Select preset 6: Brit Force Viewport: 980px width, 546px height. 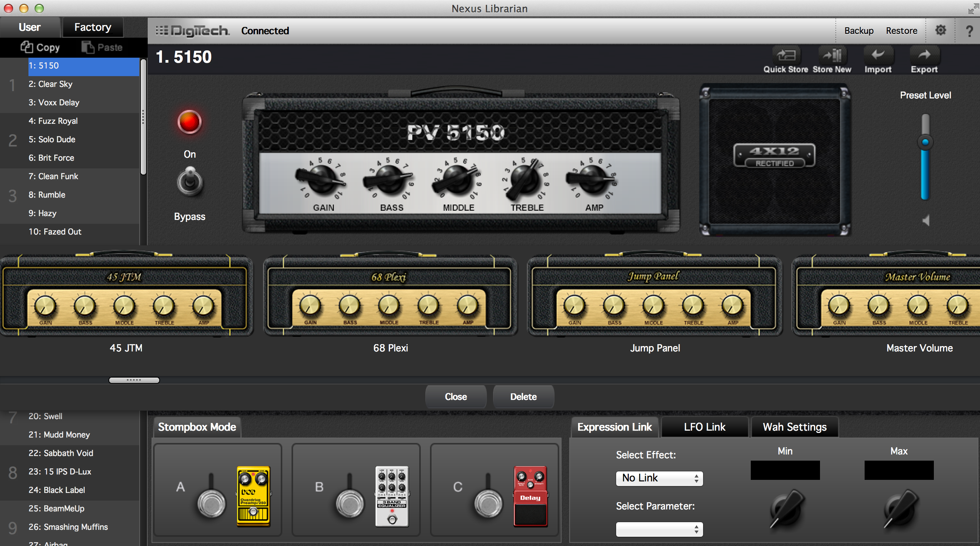[83, 158]
